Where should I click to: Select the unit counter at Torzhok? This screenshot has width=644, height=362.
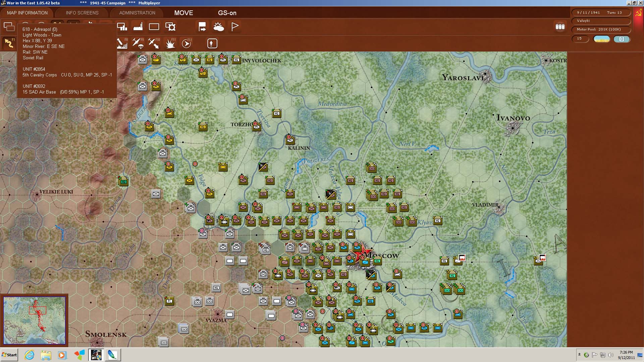pos(257,126)
